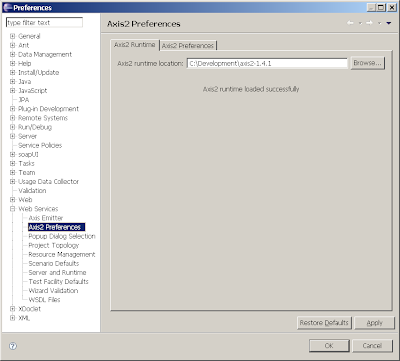Expand the Tasks tree node
This screenshot has height=361, width=400.
point(12,163)
